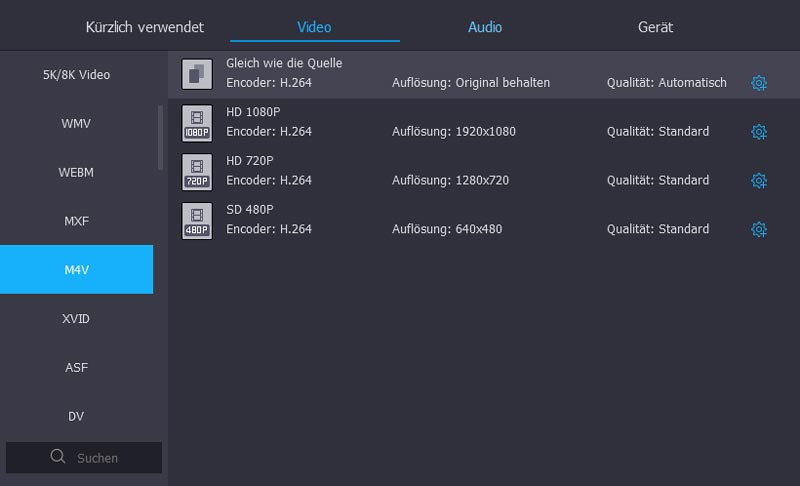Select the 1080P film preset icon
Image resolution: width=800 pixels, height=486 pixels.
click(x=197, y=123)
